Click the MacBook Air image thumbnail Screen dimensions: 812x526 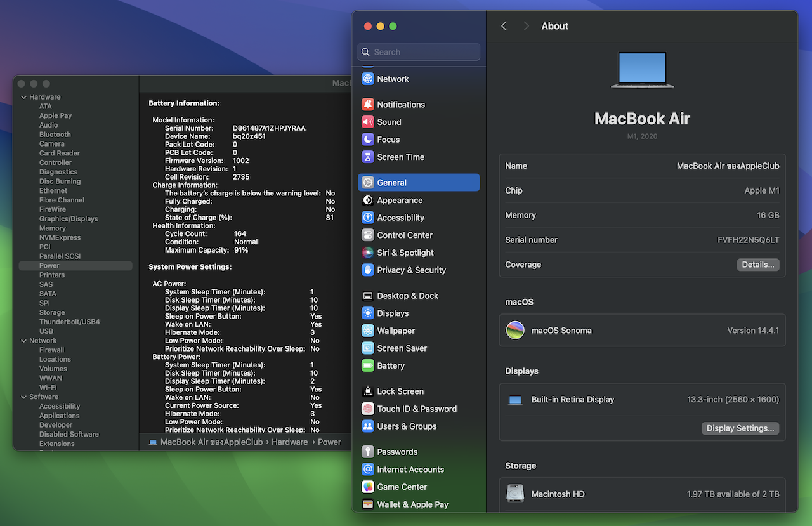pyautogui.click(x=642, y=70)
